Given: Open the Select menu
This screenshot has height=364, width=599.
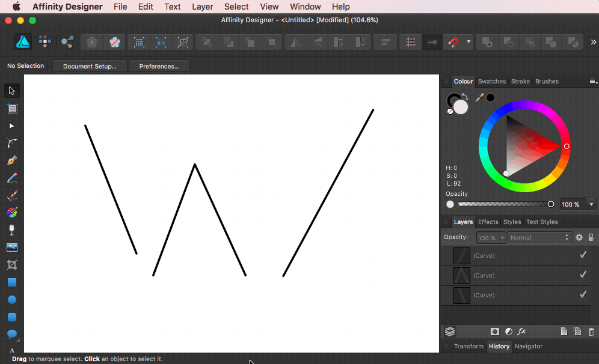Looking at the screenshot, I should point(236,7).
